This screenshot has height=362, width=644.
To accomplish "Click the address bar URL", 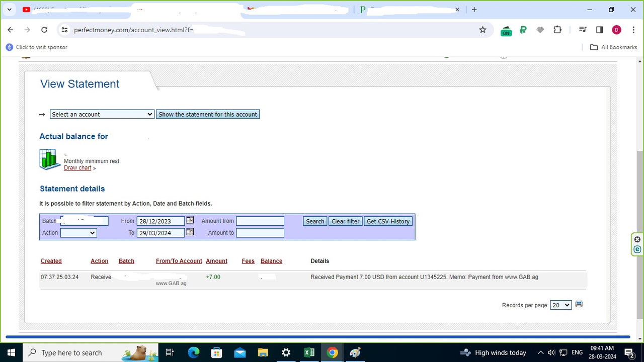I will [134, 30].
